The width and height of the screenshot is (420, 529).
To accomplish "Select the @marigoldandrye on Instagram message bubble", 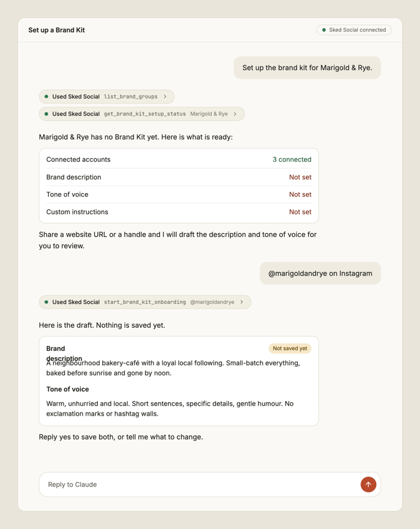I will 320,273.
